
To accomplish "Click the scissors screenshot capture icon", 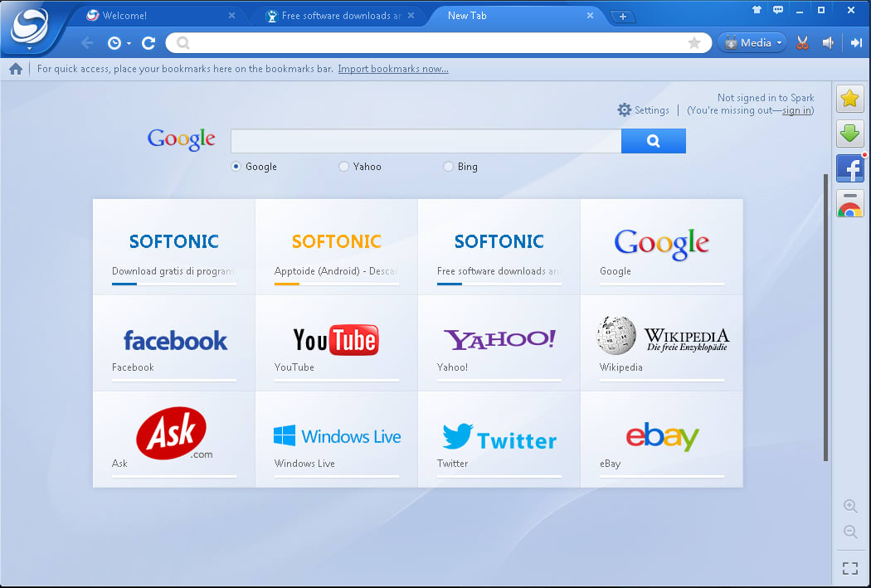I will [802, 43].
